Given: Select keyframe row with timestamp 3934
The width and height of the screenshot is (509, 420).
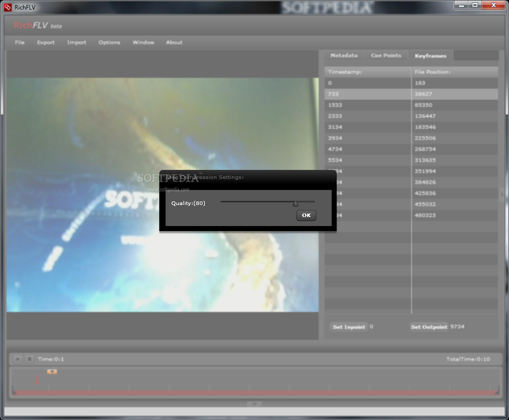Looking at the screenshot, I should [411, 138].
